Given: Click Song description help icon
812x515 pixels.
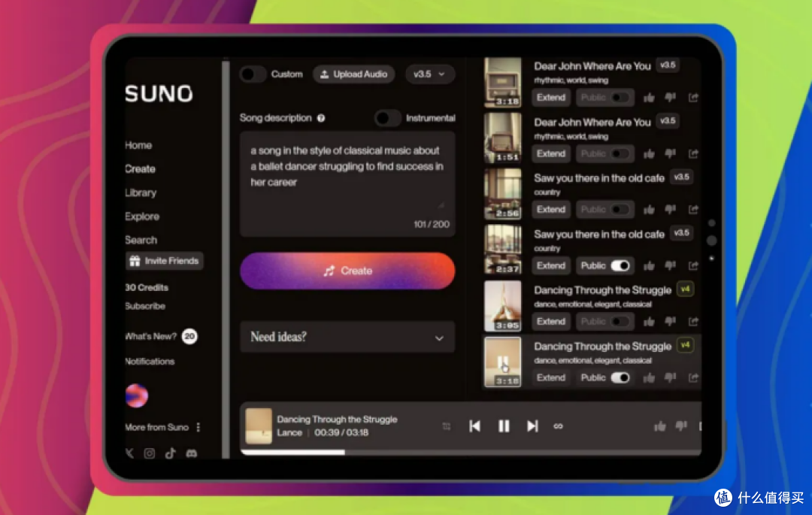Looking at the screenshot, I should (x=321, y=119).
